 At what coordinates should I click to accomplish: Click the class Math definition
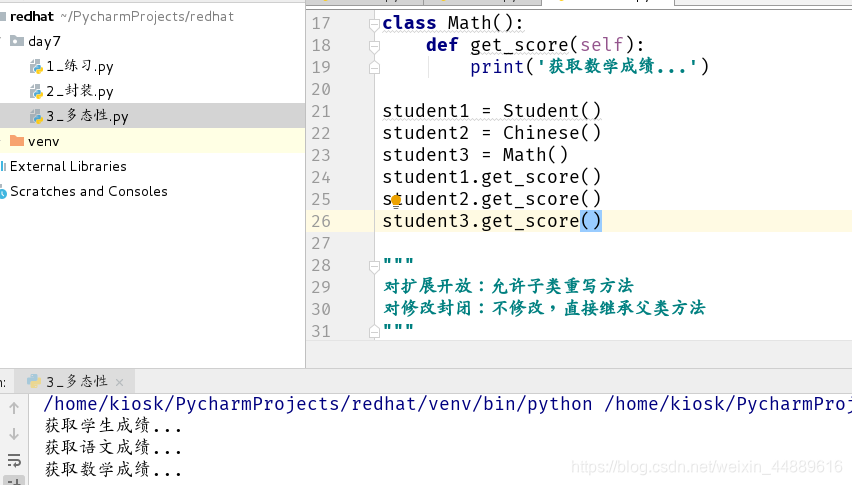(x=453, y=23)
